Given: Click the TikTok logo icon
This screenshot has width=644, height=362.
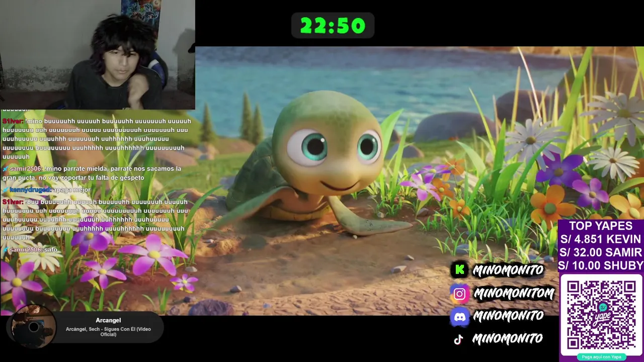Looking at the screenshot, I should click(x=458, y=339).
